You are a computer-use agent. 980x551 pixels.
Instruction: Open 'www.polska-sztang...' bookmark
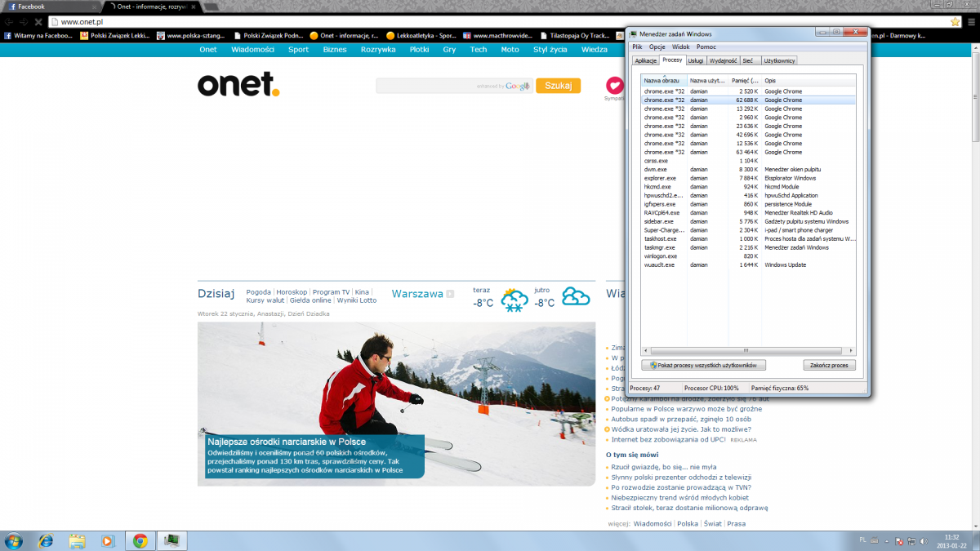(189, 36)
